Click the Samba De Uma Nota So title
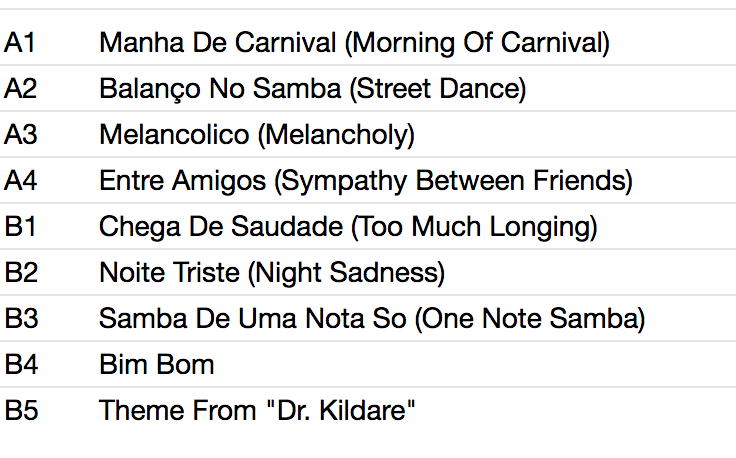Screen dimensions: 736x458 252,319
